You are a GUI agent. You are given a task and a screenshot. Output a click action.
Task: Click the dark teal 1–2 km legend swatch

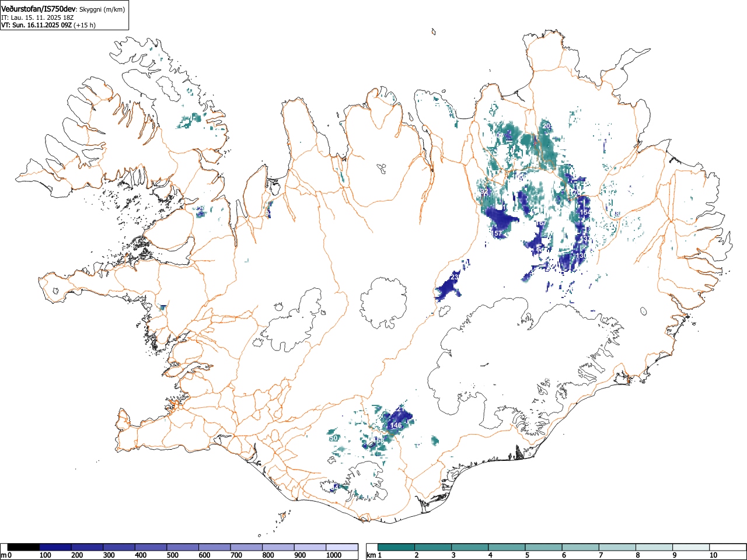[x=396, y=547]
